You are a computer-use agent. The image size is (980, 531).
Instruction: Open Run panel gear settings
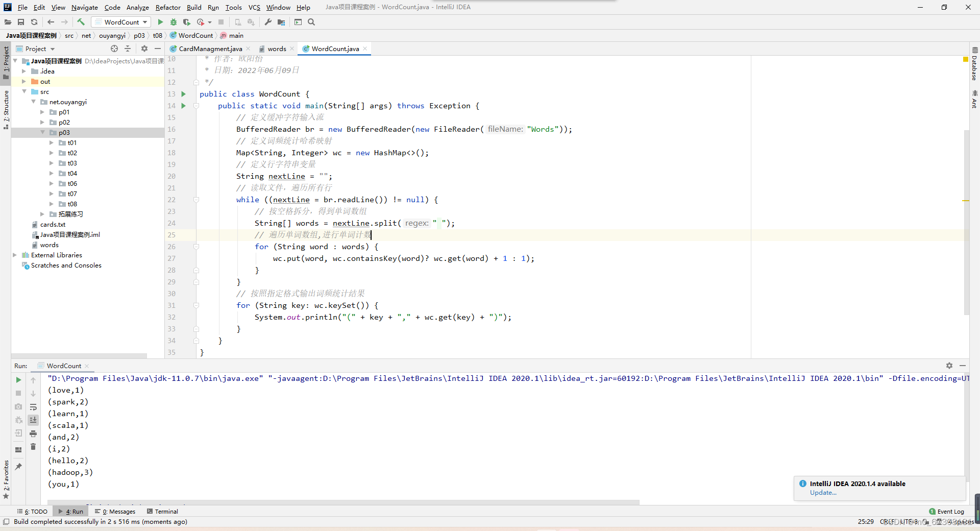pyautogui.click(x=949, y=366)
